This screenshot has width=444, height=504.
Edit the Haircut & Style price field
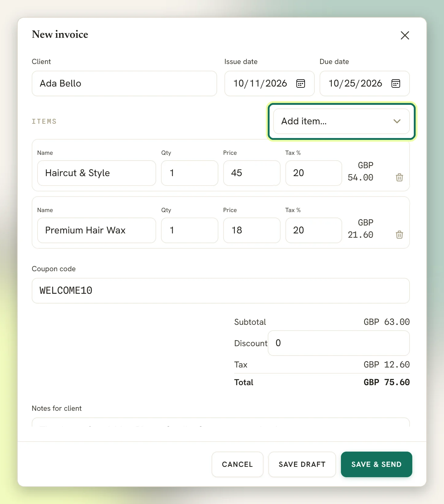pyautogui.click(x=252, y=173)
